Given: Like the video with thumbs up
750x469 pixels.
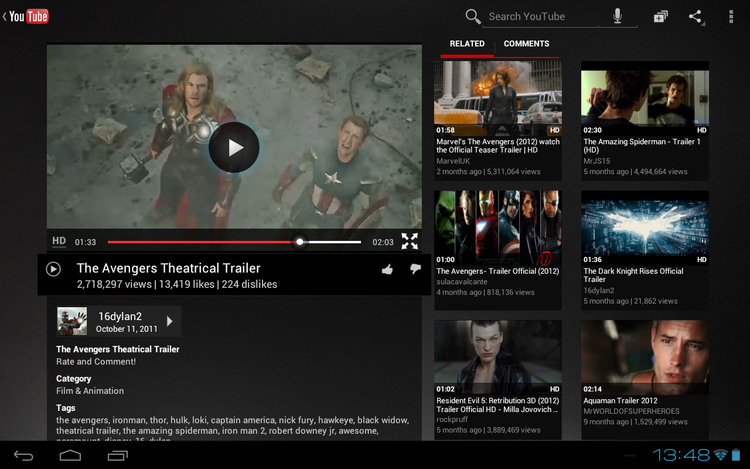Looking at the screenshot, I should pos(387,269).
